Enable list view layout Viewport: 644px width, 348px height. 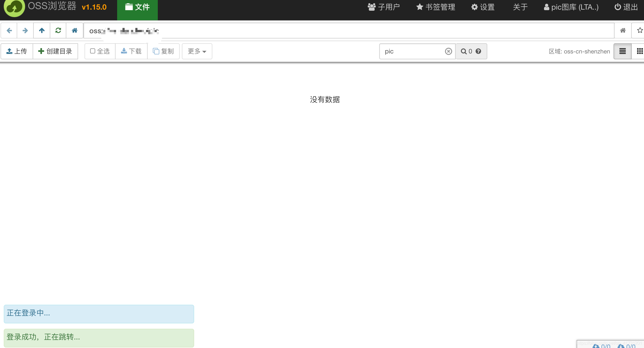[x=622, y=51]
